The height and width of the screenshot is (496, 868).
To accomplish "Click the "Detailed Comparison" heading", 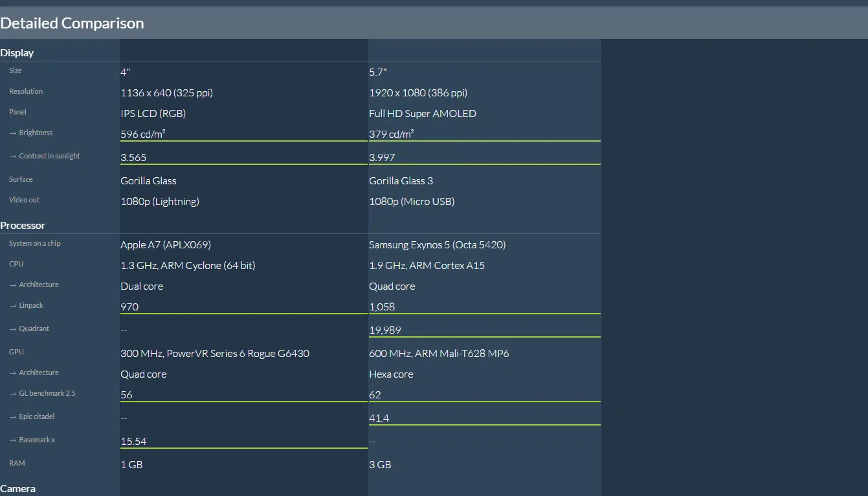I will pos(72,23).
